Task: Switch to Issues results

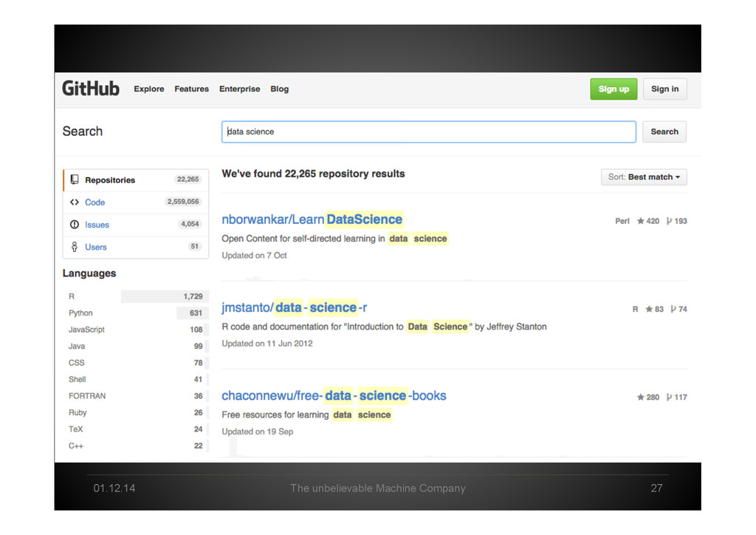Action: pos(136,225)
